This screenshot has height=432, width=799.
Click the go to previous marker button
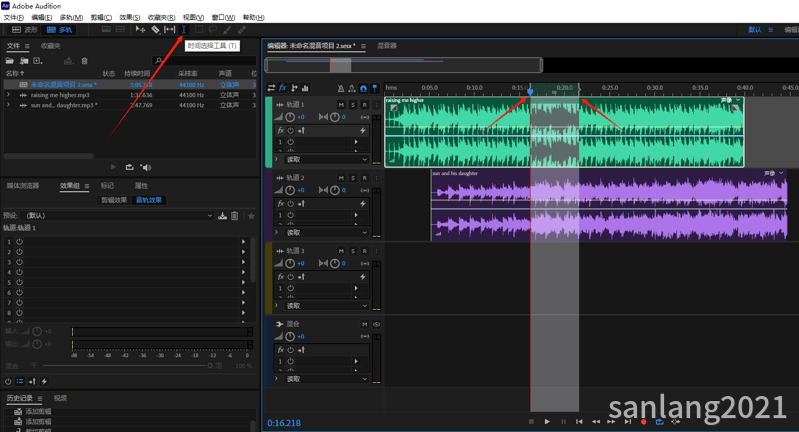point(579,421)
